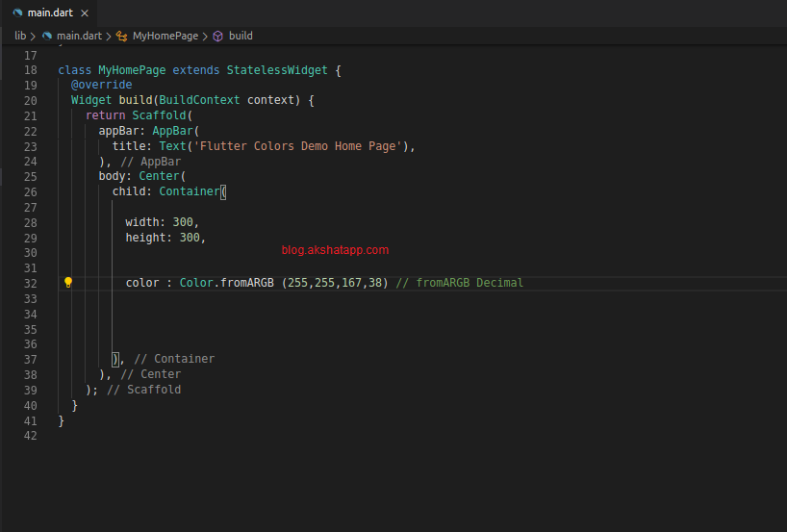The width and height of the screenshot is (787, 532).
Task: Open the lib folder breadcrumb
Action: [20, 36]
